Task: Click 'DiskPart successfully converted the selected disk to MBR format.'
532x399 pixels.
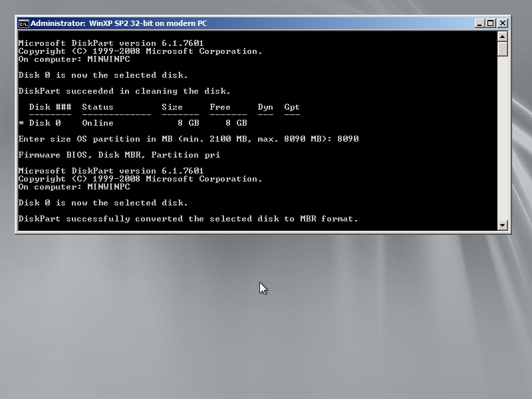Action: (188, 219)
